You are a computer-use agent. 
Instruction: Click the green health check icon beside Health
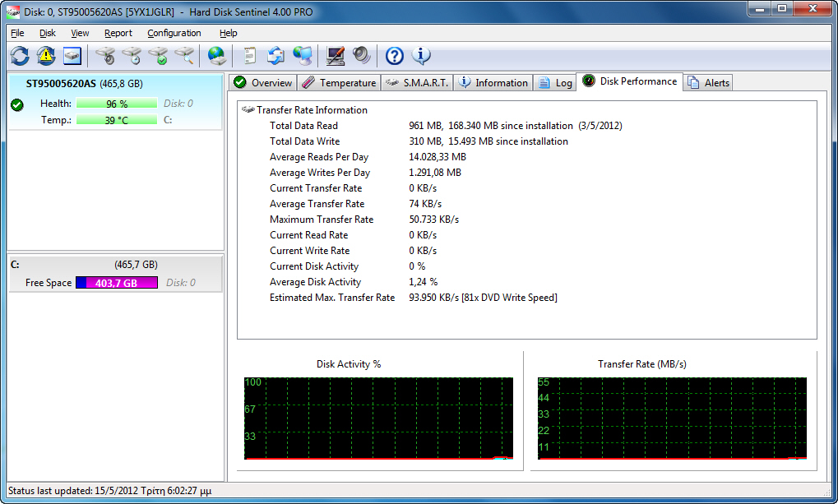click(17, 104)
